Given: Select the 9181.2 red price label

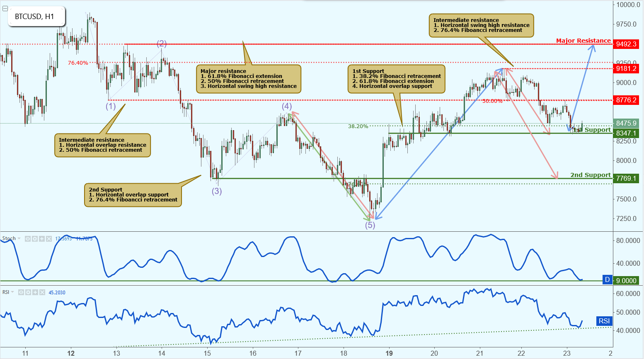Looking at the screenshot, I should 626,68.
